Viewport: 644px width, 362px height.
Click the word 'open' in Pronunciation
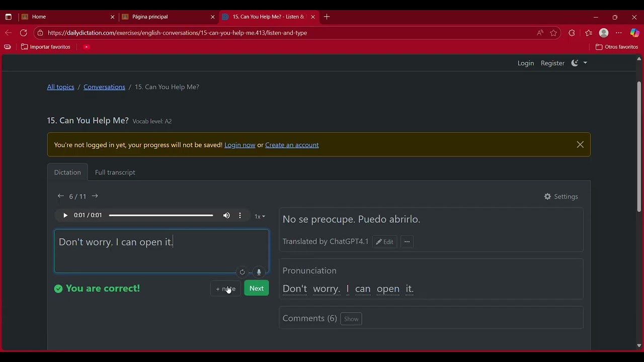click(388, 289)
